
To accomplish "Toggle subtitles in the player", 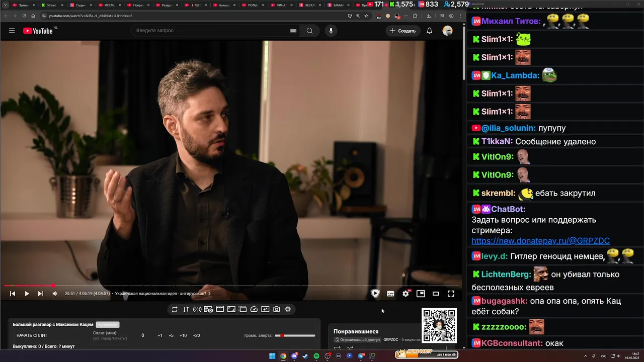I will click(390, 294).
